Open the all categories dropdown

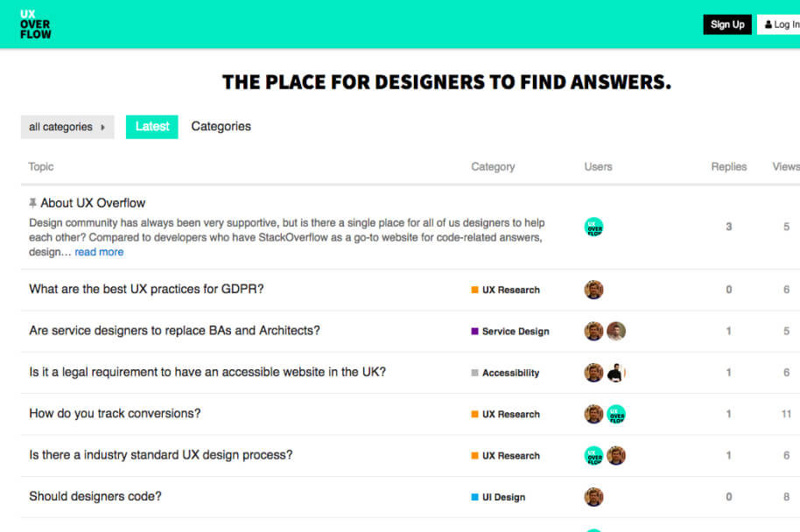pyautogui.click(x=67, y=127)
